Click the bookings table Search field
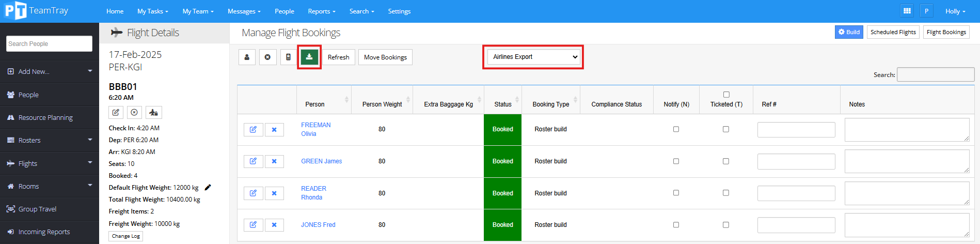The image size is (980, 244). pos(935,75)
